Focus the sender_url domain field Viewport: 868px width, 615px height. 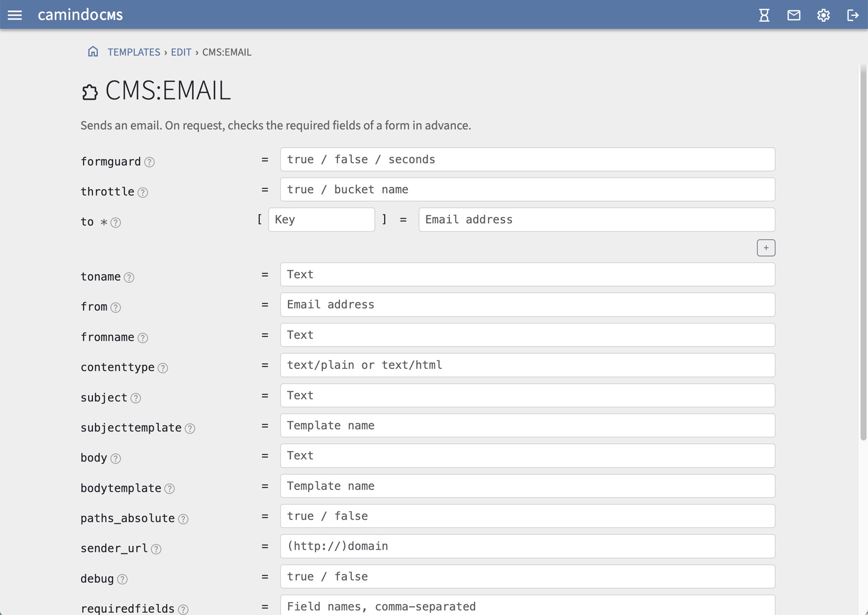[x=528, y=546]
